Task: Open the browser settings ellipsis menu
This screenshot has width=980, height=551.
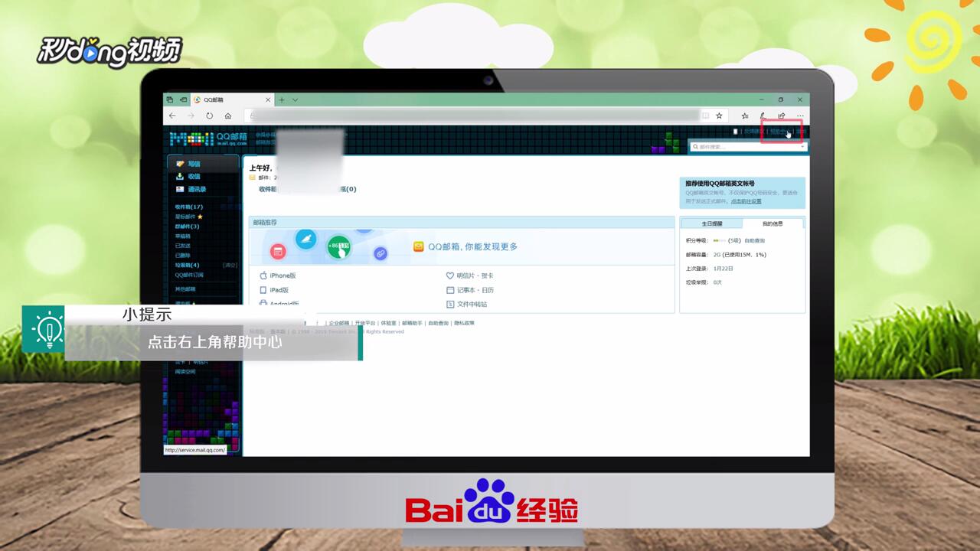Action: [x=800, y=116]
